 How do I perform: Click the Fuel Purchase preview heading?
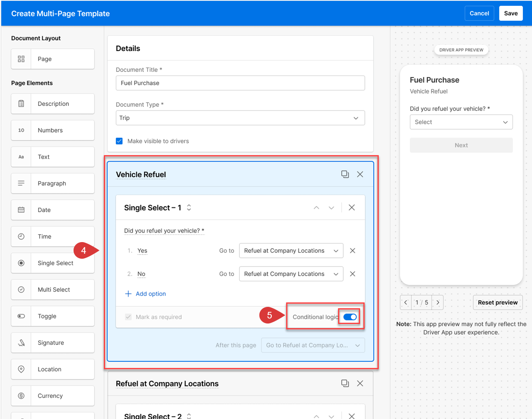pos(434,80)
